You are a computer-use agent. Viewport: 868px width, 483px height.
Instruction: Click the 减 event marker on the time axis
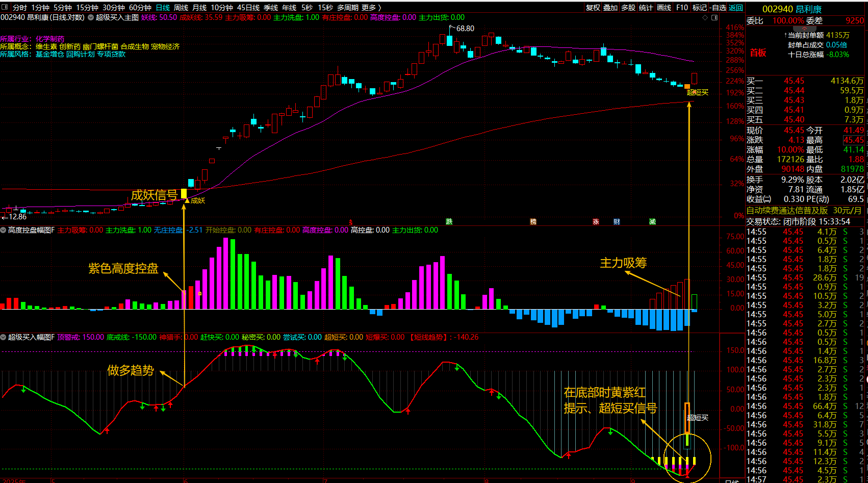[652, 221]
